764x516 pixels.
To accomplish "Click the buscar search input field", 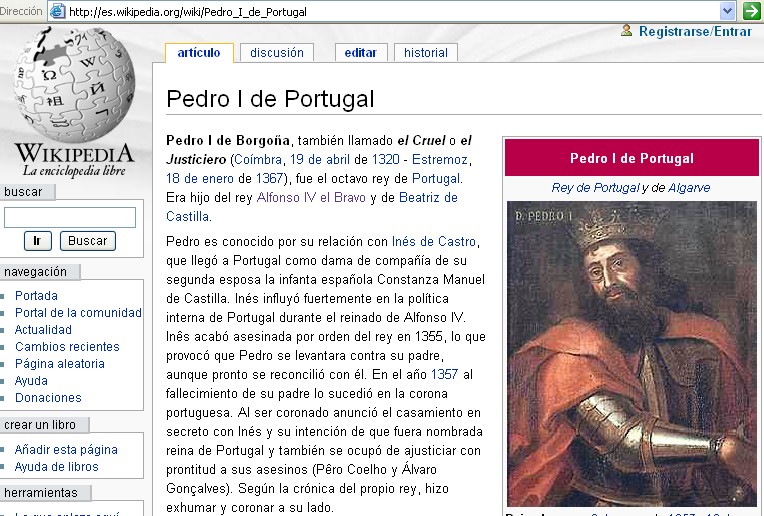I will 70,217.
